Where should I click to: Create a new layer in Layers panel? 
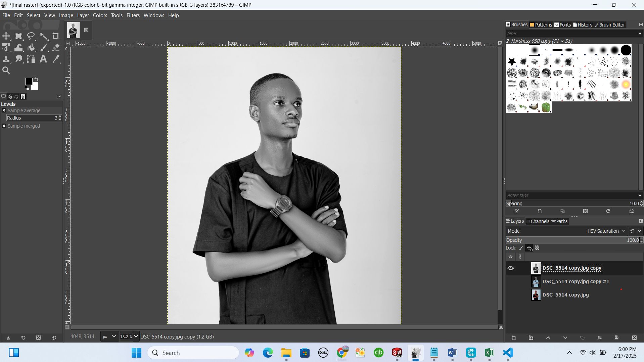point(514,338)
